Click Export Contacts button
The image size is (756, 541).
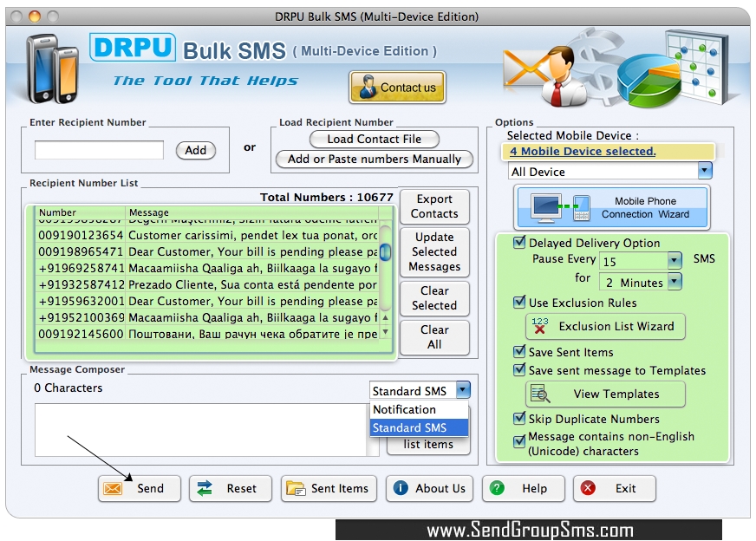point(434,206)
